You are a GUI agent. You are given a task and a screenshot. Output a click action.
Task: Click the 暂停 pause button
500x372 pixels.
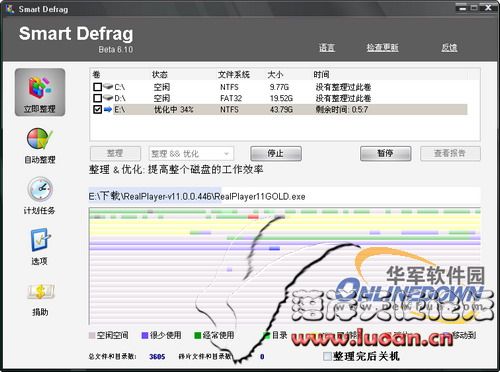tap(386, 154)
